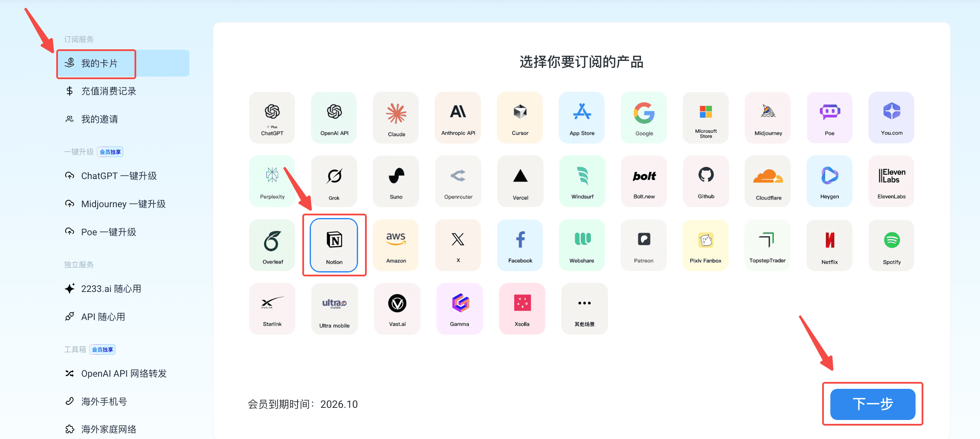Select the Xsolla product tile
The width and height of the screenshot is (980, 439).
pos(522,309)
